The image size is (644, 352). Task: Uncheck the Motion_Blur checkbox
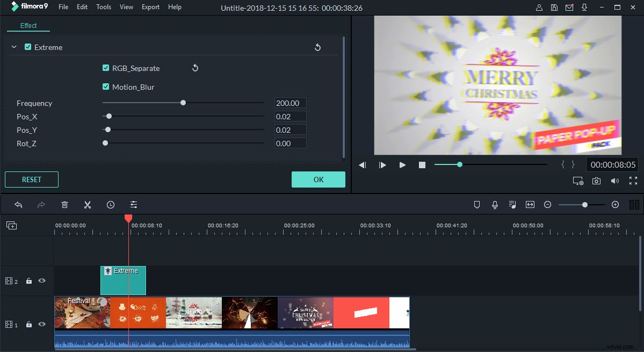(x=106, y=87)
